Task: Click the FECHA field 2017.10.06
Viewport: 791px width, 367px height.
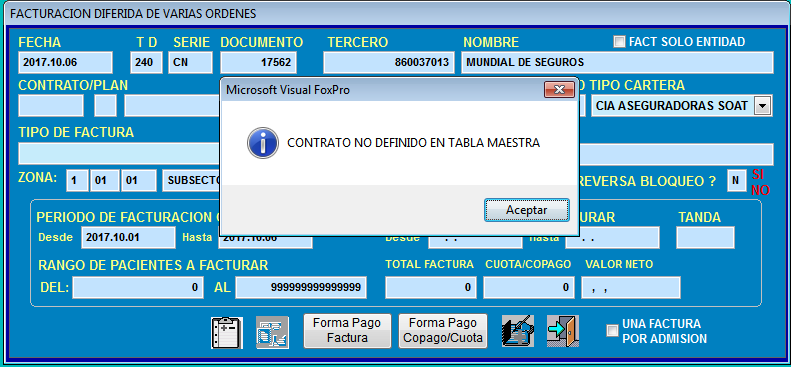Action: tap(66, 63)
